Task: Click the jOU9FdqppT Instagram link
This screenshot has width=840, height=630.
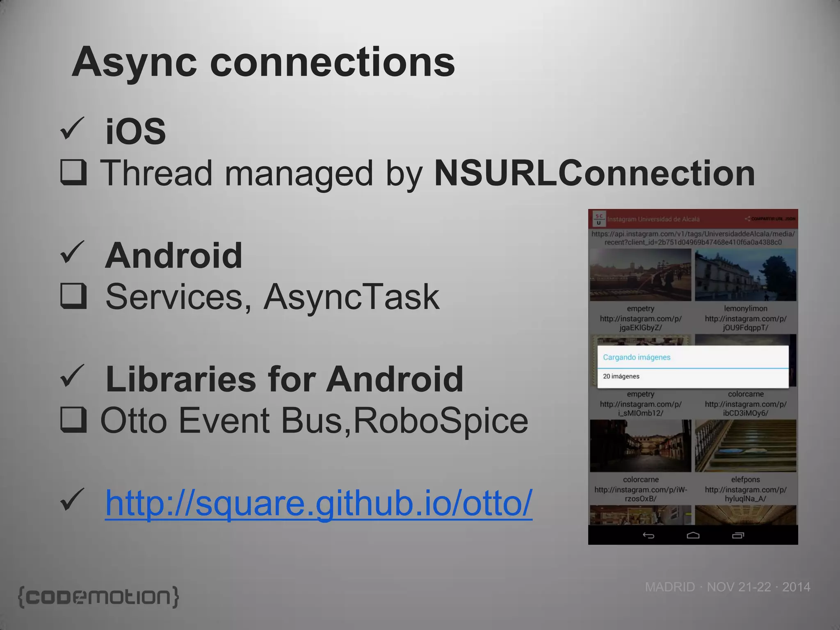Action: (x=746, y=323)
